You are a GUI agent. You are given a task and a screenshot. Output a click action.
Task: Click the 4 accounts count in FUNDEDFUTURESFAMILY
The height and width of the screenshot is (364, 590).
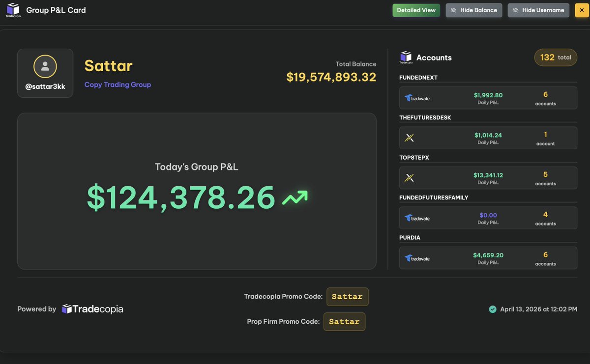[x=545, y=218]
